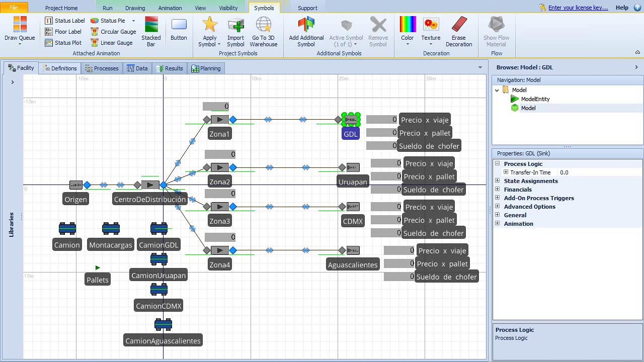Select the CamionGDL vehicle icon
This screenshot has width=644, height=362.
tap(159, 229)
